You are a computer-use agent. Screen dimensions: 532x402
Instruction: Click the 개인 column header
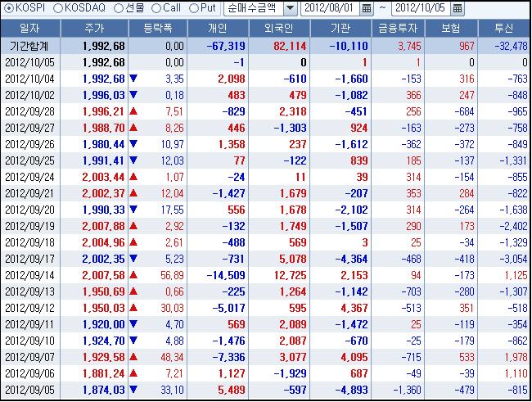click(218, 28)
